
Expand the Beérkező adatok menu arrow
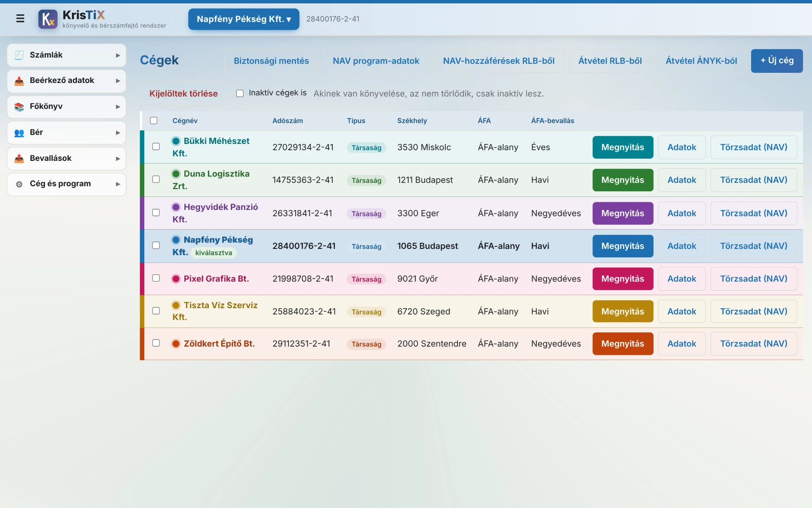coord(118,81)
